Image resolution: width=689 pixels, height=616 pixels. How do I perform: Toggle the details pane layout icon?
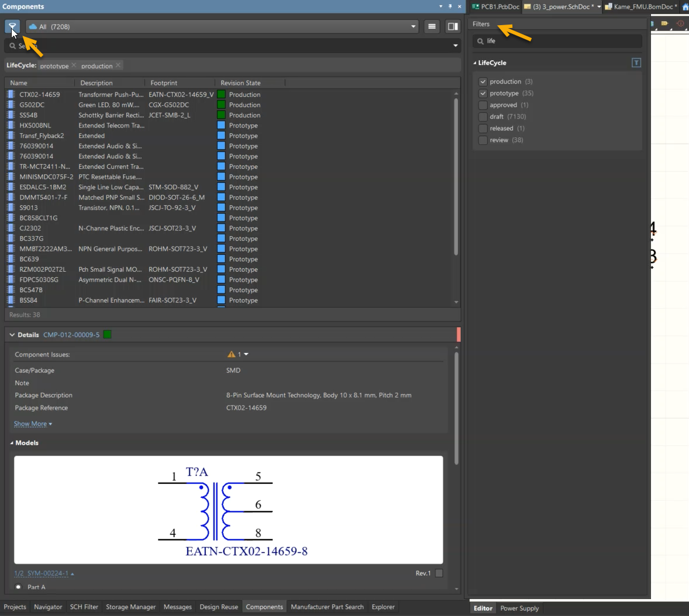(453, 26)
